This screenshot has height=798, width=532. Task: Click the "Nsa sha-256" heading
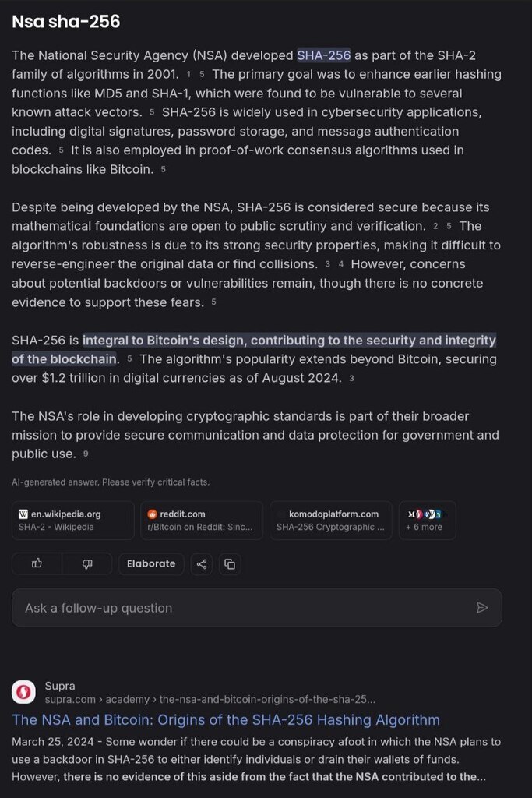pyautogui.click(x=66, y=22)
